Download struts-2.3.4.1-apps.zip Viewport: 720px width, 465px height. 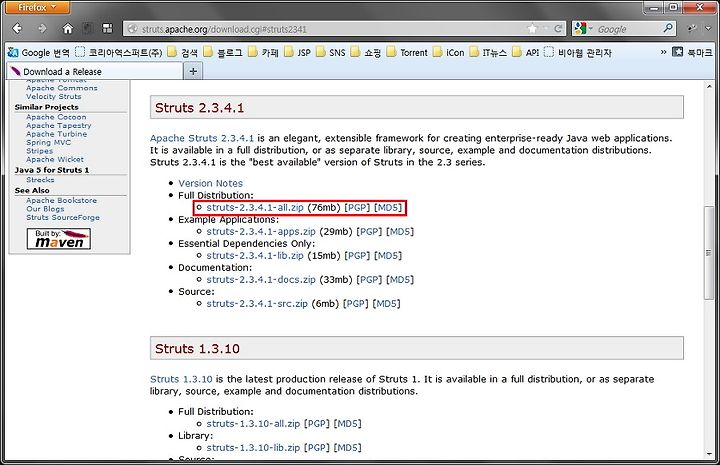(261, 231)
